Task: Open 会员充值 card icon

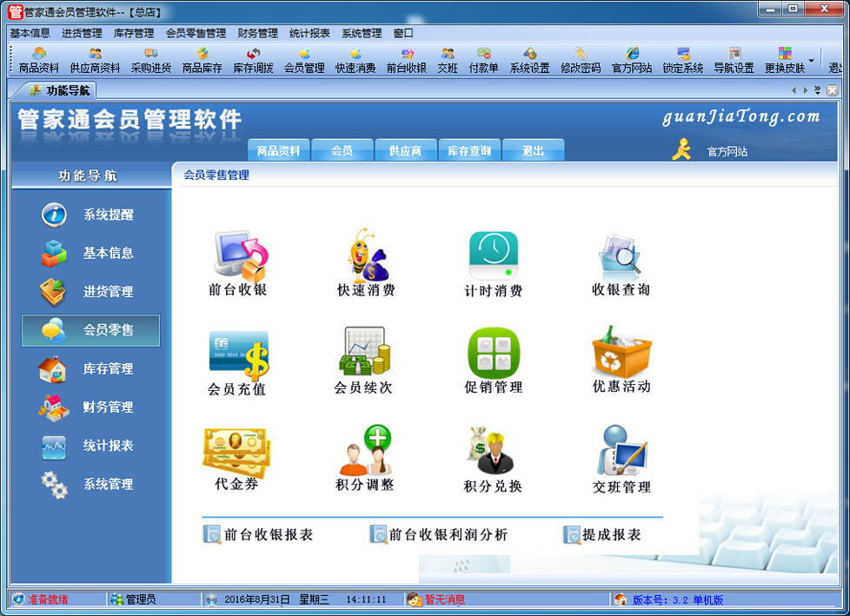Action: [238, 354]
